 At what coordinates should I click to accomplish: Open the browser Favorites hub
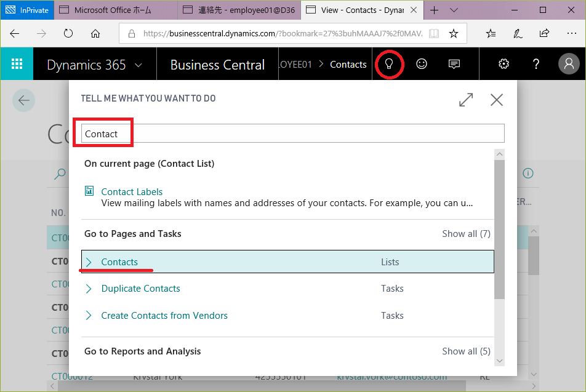491,34
